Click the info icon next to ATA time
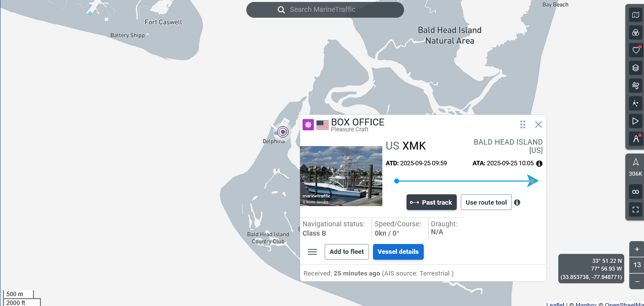The width and height of the screenshot is (644, 306). click(539, 163)
